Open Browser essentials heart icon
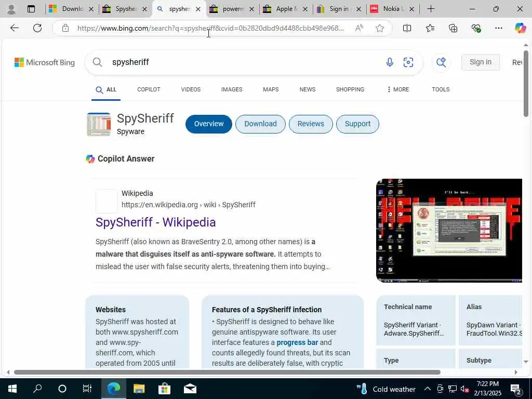 (476, 28)
